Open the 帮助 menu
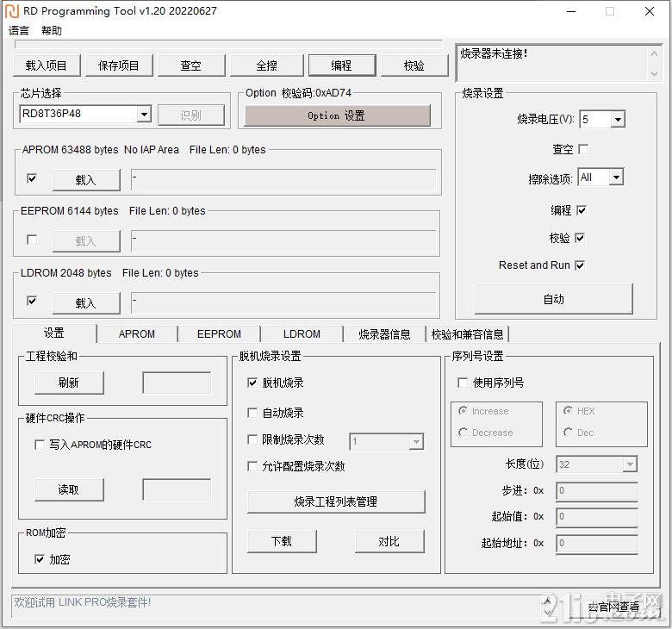This screenshot has width=672, height=629. [52, 30]
